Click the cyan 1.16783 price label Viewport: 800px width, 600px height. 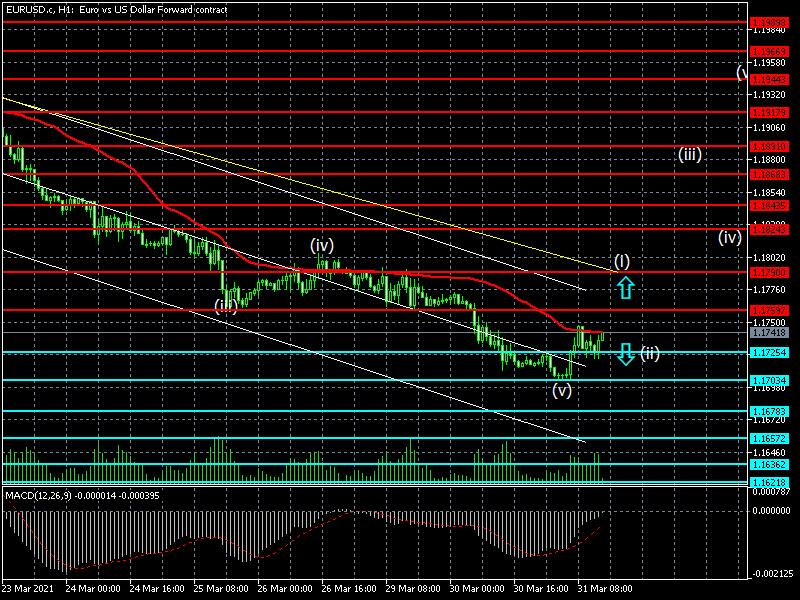768,411
